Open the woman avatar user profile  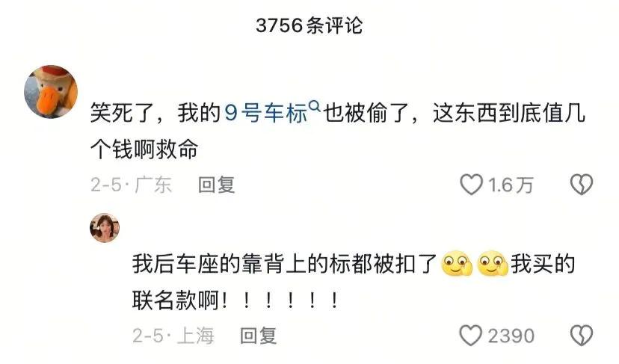click(x=105, y=228)
